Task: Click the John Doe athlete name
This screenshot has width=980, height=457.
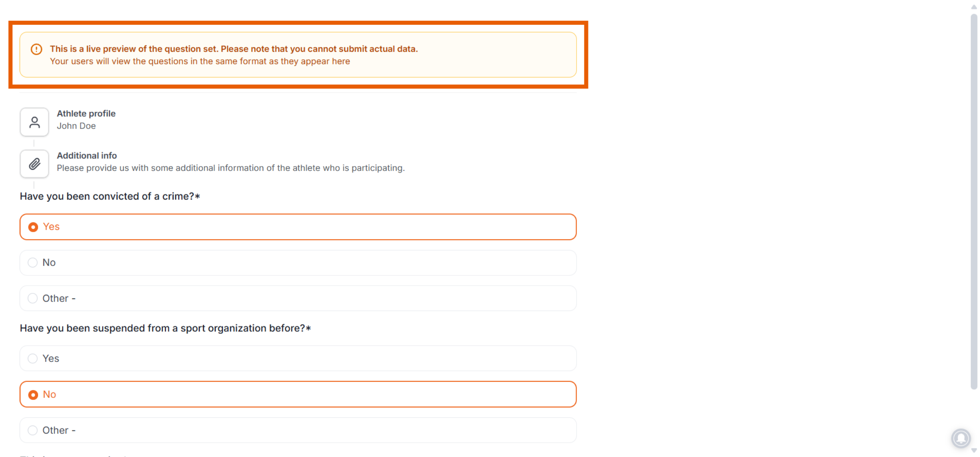Action: [76, 126]
